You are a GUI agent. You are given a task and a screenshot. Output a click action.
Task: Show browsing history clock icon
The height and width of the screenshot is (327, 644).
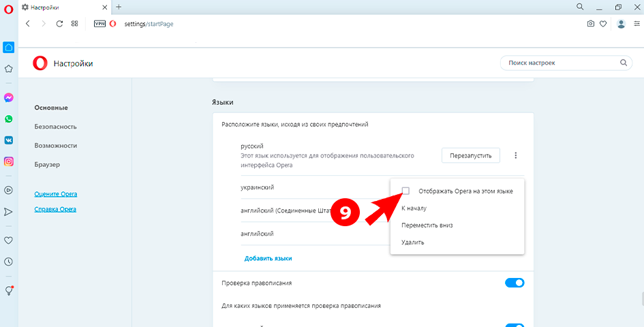(9, 261)
